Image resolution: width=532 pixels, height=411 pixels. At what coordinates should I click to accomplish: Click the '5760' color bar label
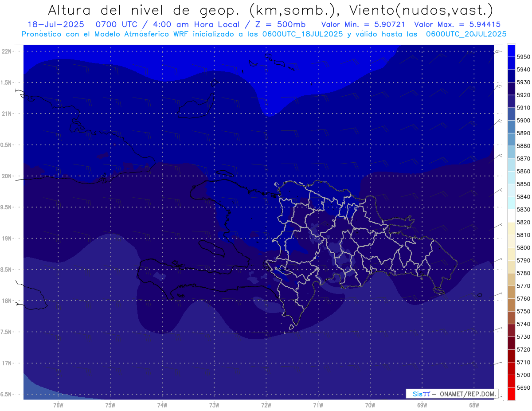pos(523,299)
